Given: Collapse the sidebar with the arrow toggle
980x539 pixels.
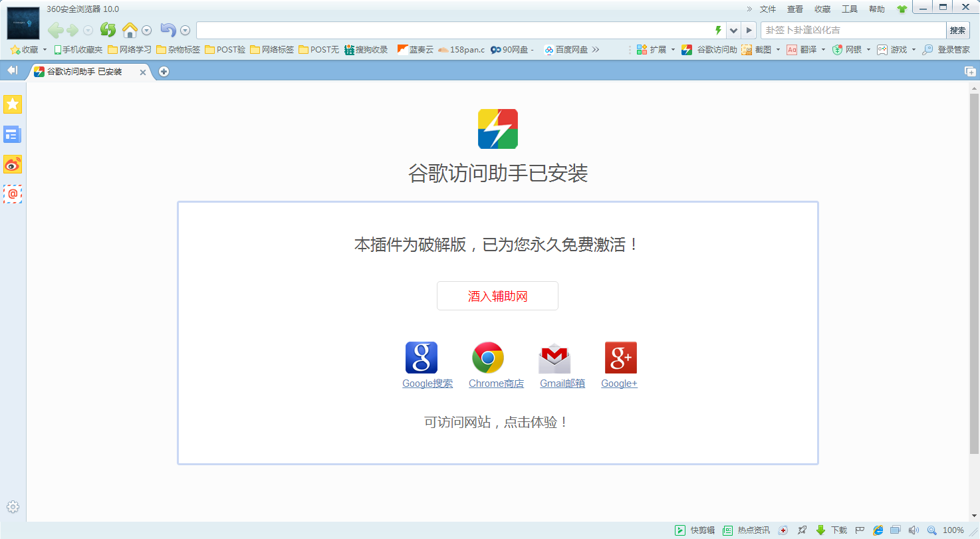Looking at the screenshot, I should 12,70.
